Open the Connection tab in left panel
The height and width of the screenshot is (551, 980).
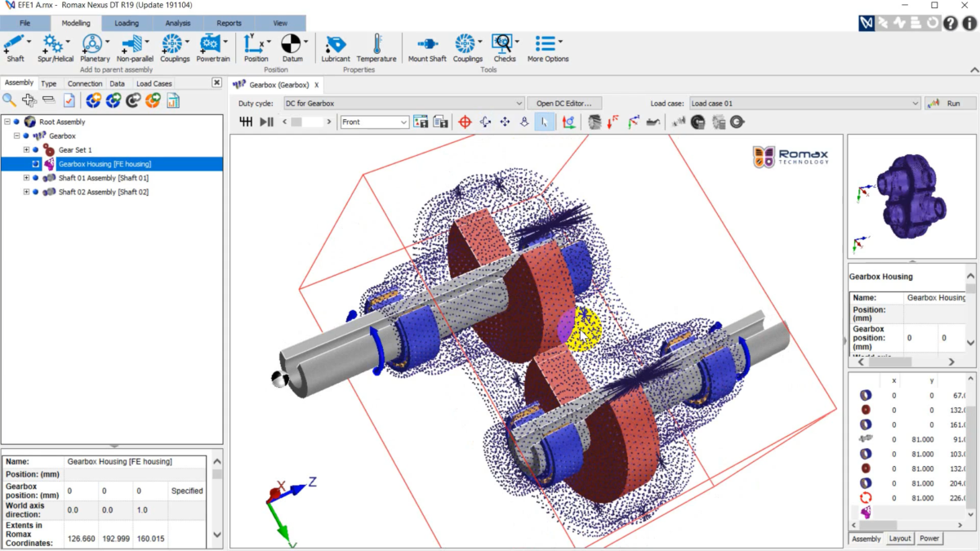[85, 83]
